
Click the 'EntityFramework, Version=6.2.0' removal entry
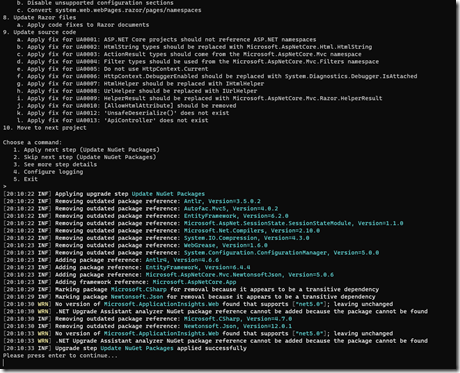tap(236, 216)
